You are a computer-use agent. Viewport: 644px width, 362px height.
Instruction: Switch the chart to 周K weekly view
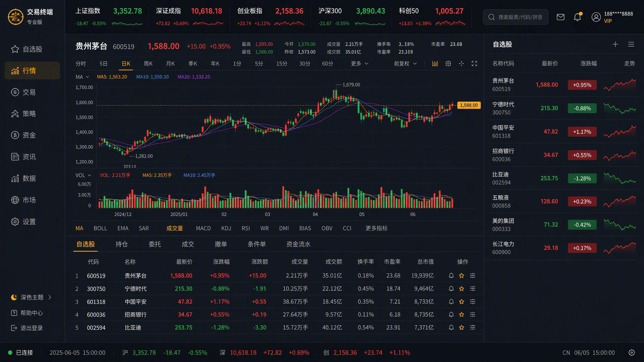[x=148, y=63]
